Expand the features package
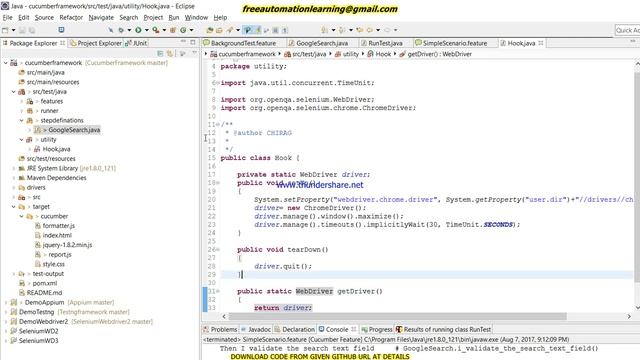 pos(22,101)
